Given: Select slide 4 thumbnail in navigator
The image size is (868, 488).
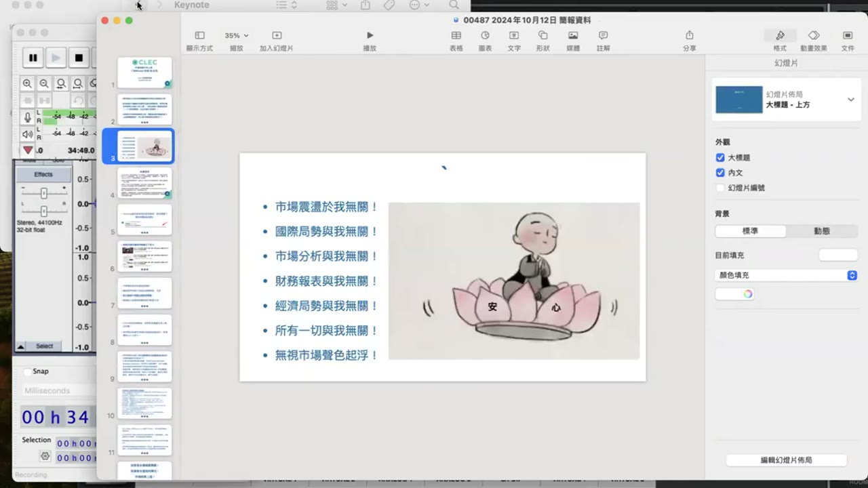Looking at the screenshot, I should [144, 183].
